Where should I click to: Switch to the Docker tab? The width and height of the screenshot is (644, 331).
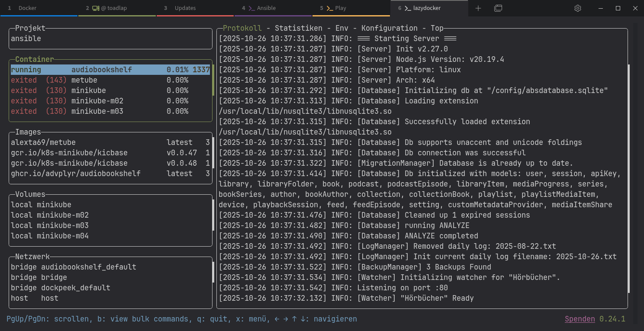pyautogui.click(x=28, y=8)
